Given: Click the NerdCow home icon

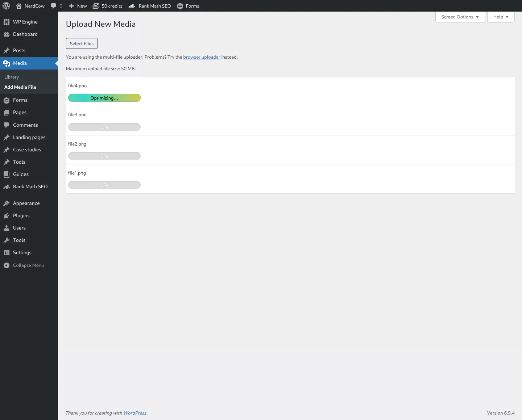Looking at the screenshot, I should pos(19,6).
